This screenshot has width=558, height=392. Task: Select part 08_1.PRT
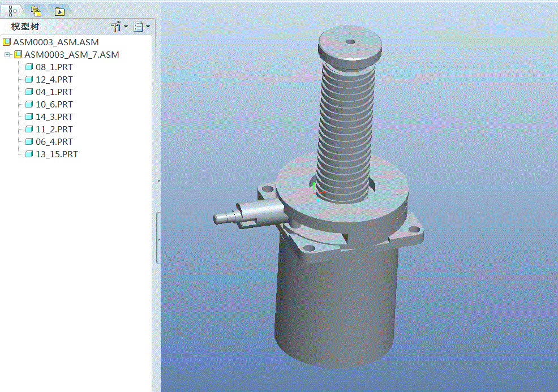(x=54, y=67)
